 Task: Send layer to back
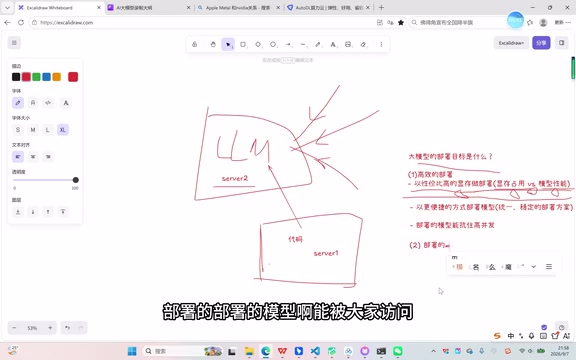click(x=18, y=212)
